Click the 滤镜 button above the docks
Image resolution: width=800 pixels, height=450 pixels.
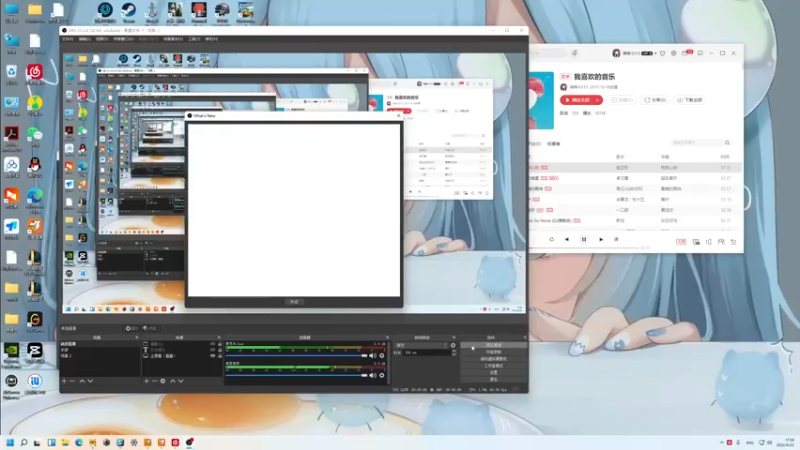(x=150, y=329)
